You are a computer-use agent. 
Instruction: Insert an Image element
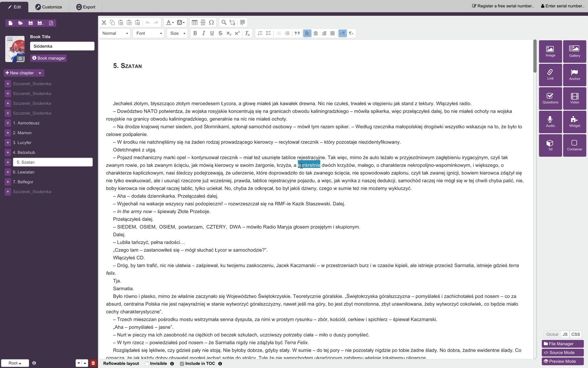(x=550, y=51)
